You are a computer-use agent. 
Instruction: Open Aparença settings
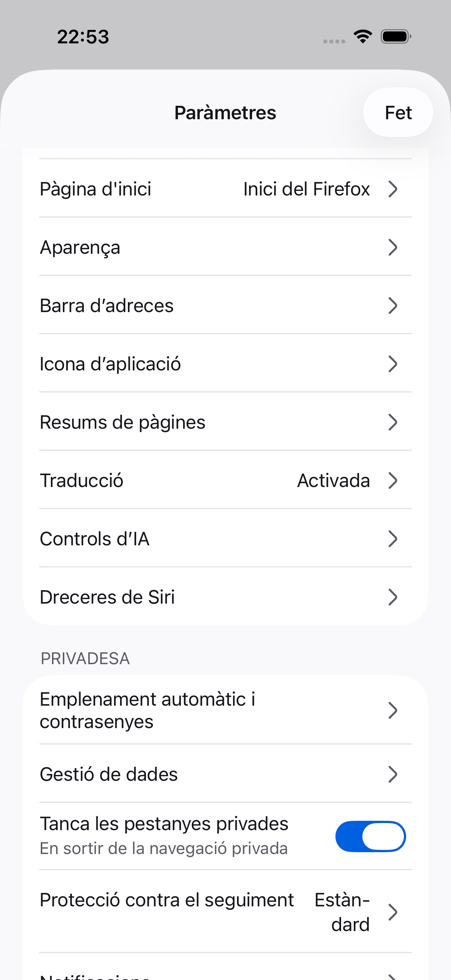(x=225, y=247)
